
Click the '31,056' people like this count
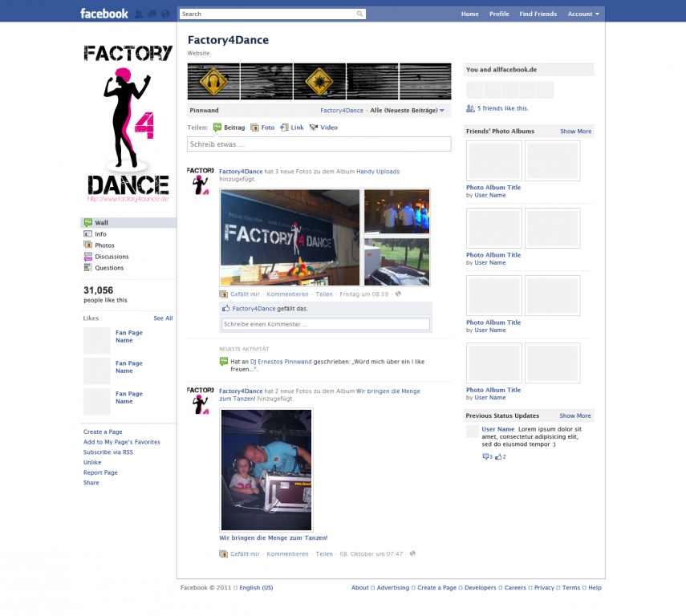point(98,290)
